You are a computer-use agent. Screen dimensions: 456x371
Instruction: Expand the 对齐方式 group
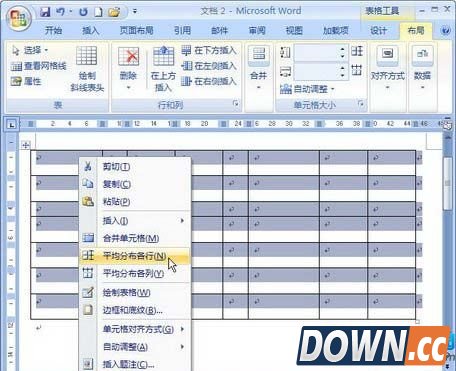[387, 69]
